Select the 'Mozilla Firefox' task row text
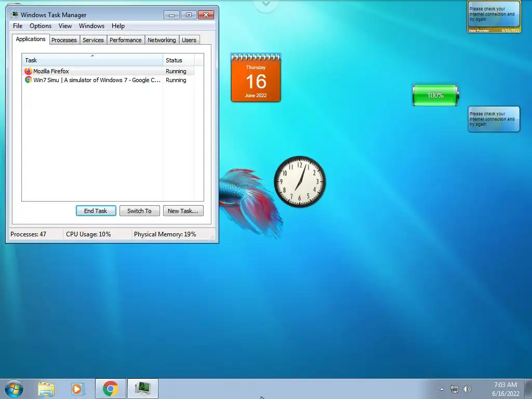The image size is (532, 399). click(x=51, y=71)
